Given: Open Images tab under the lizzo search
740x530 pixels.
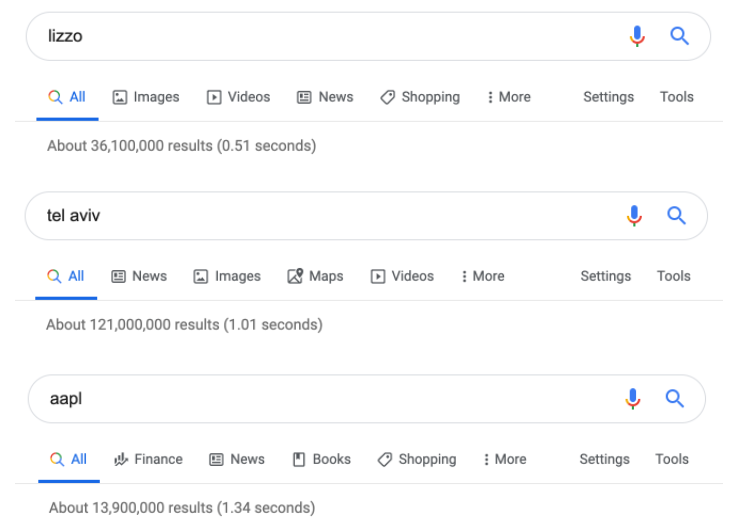Looking at the screenshot, I should (x=146, y=97).
